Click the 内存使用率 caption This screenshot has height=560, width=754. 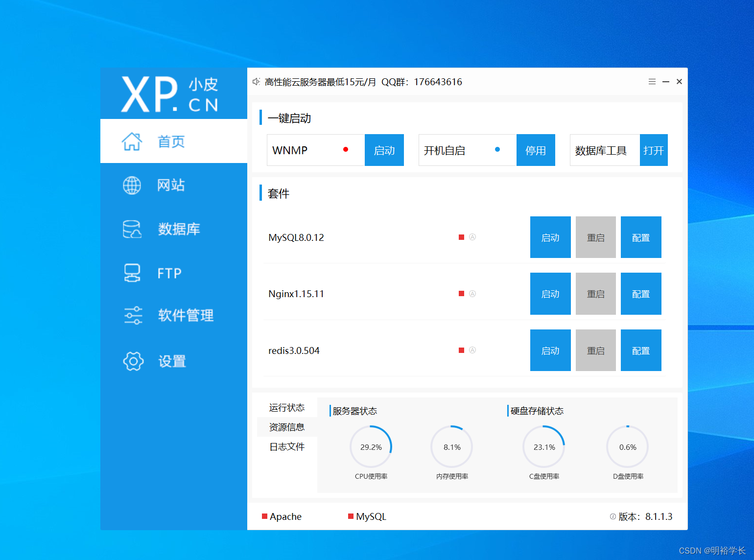click(x=452, y=476)
